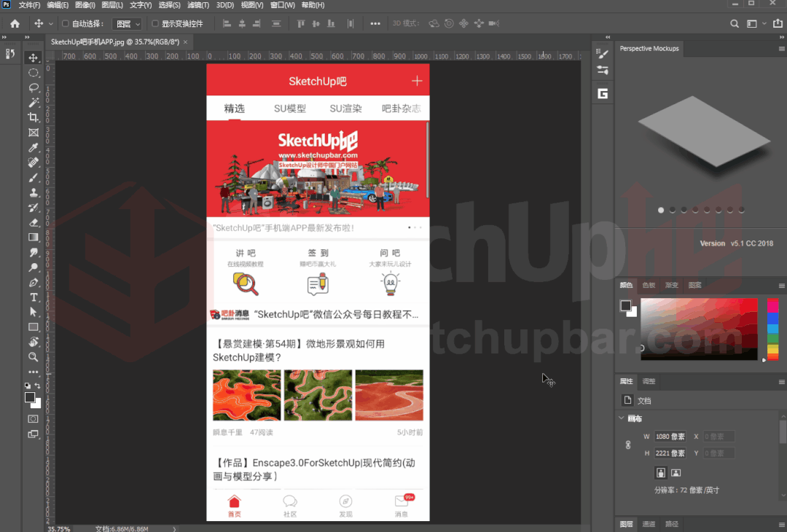Close the SketchUp吧手机APP.jpg document tab
The width and height of the screenshot is (787, 532).
pyautogui.click(x=185, y=42)
